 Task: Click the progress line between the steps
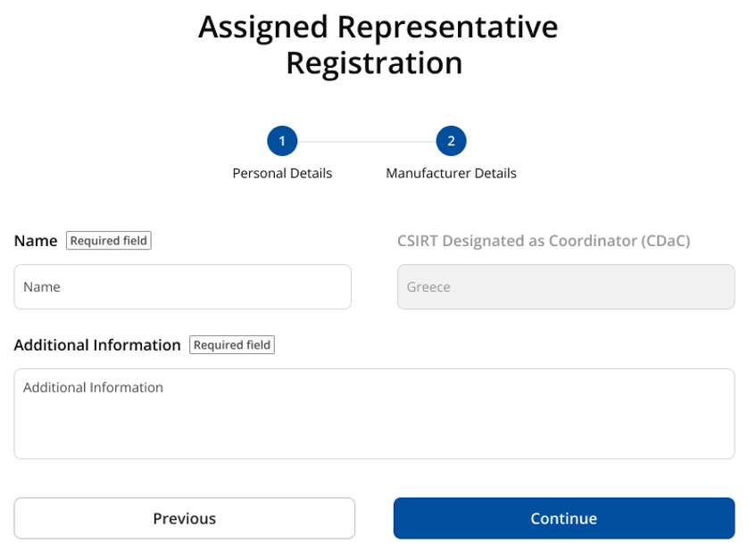point(367,142)
